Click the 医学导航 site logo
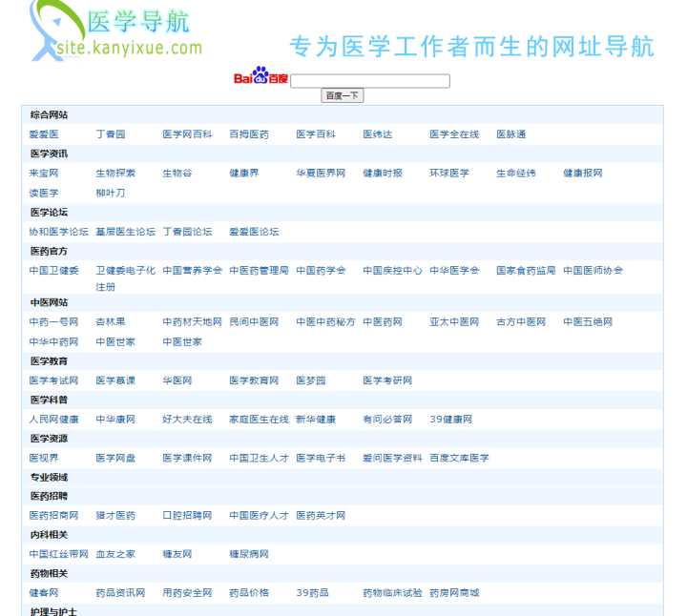Viewport: 687px width, 616px height. 116,31
